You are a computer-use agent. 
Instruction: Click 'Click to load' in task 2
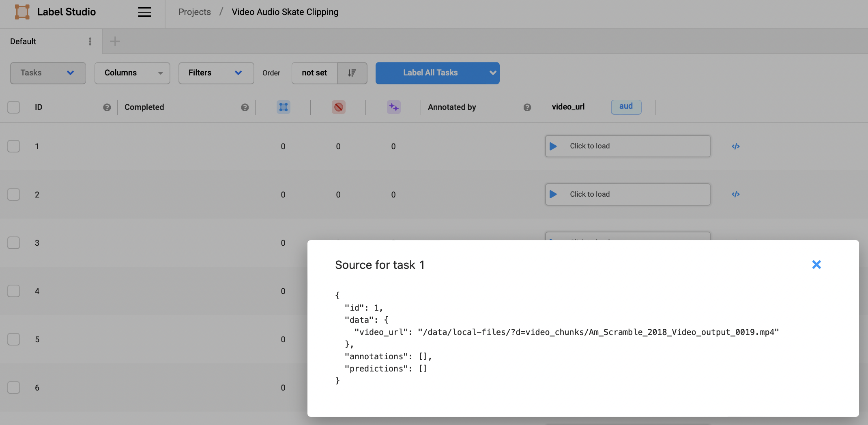click(x=590, y=194)
